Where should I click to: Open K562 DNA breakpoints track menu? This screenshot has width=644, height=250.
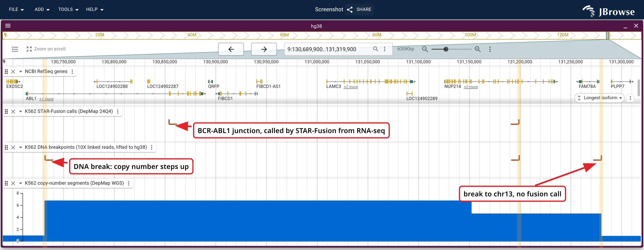click(x=152, y=147)
